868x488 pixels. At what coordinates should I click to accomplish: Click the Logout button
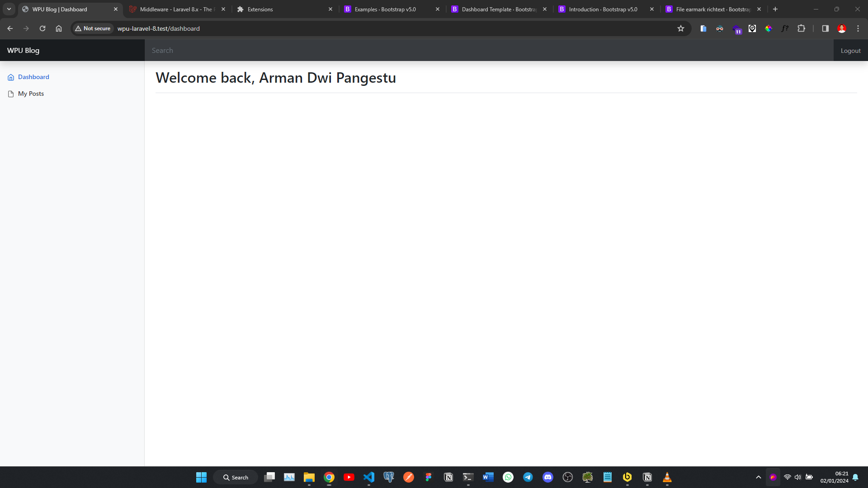click(x=850, y=50)
